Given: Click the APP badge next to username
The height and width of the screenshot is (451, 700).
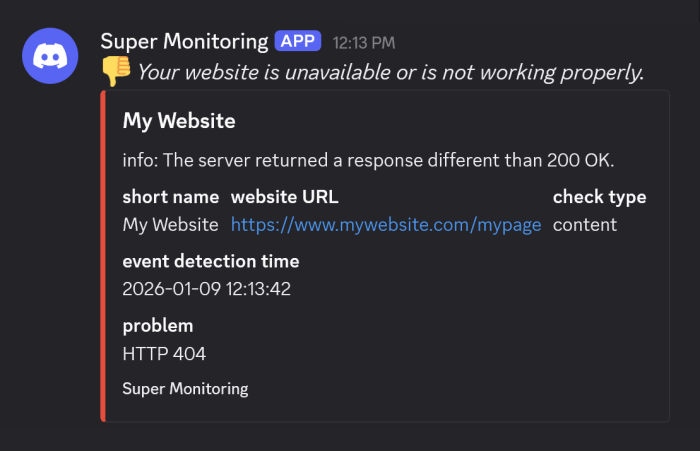Looking at the screenshot, I should tap(299, 42).
